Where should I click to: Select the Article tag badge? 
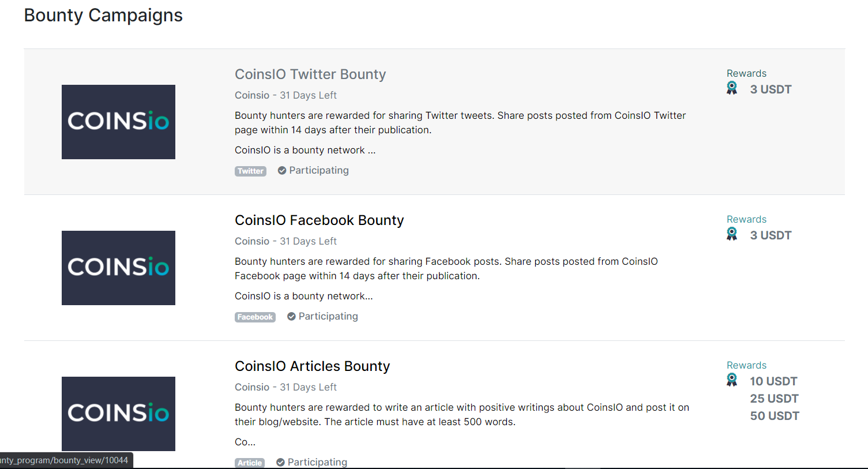point(250,463)
